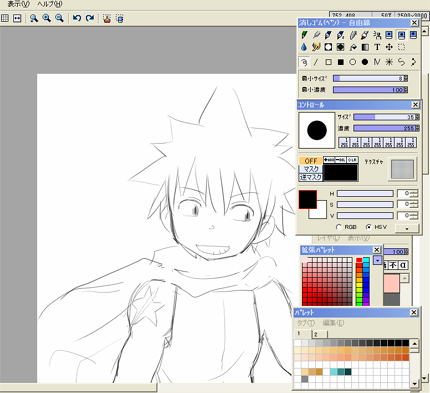The height and width of the screenshot is (393, 430).
Task: Open the ヘルプ(H) menu
Action: coord(50,4)
